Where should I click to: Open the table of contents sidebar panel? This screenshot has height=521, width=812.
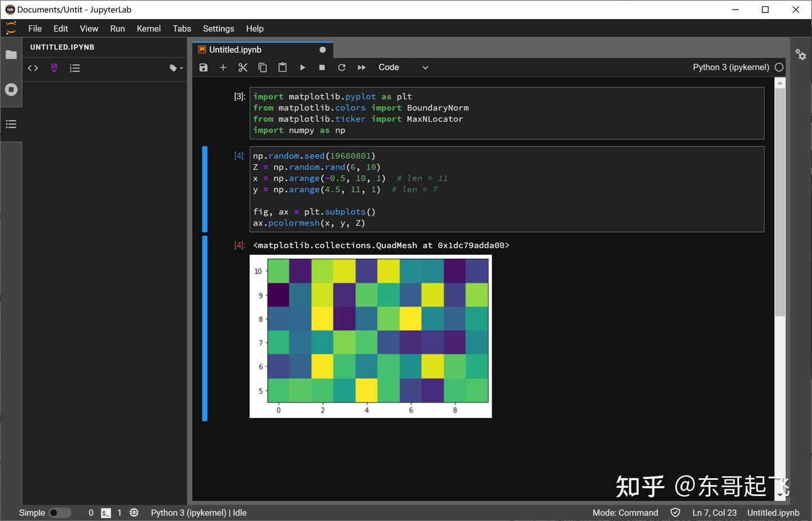tap(11, 123)
